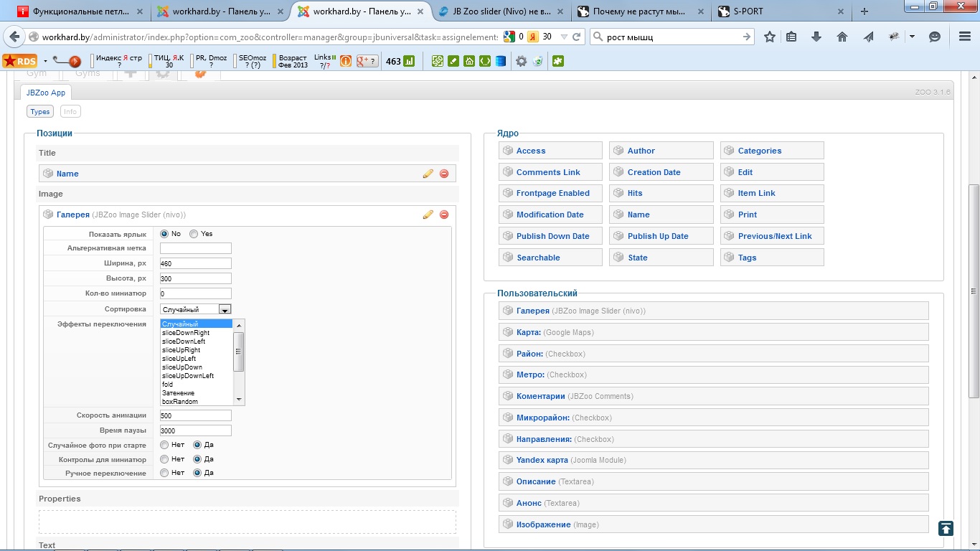Open the browser downloads arrow icon
The image size is (980, 551).
pos(816,37)
